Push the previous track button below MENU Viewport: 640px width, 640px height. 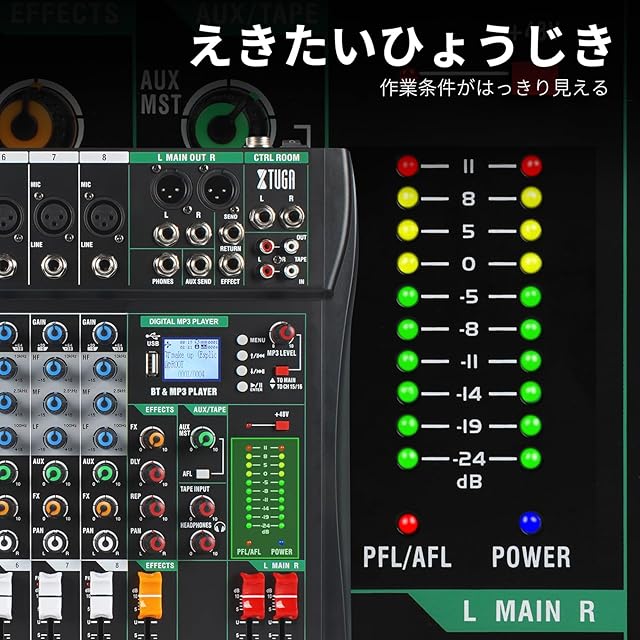[x=242, y=355]
